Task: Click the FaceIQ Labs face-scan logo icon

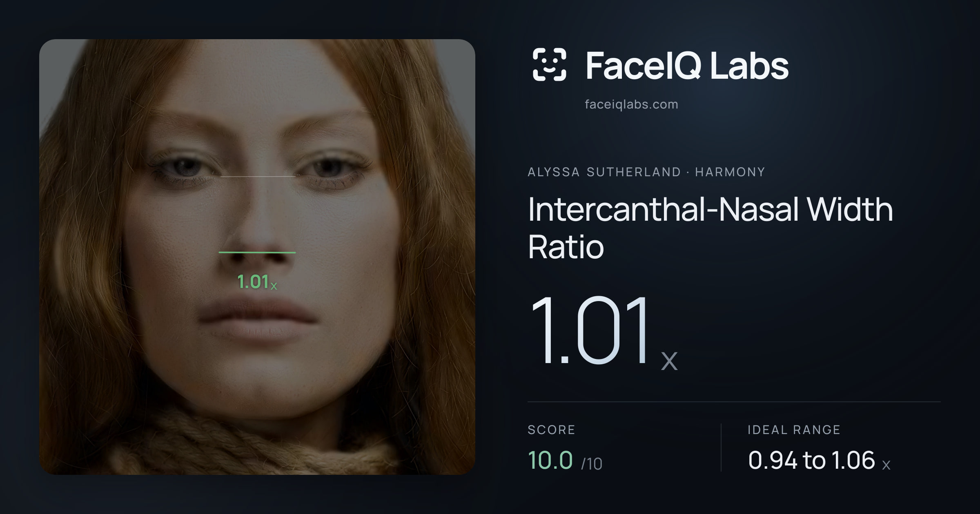Action: [549, 64]
